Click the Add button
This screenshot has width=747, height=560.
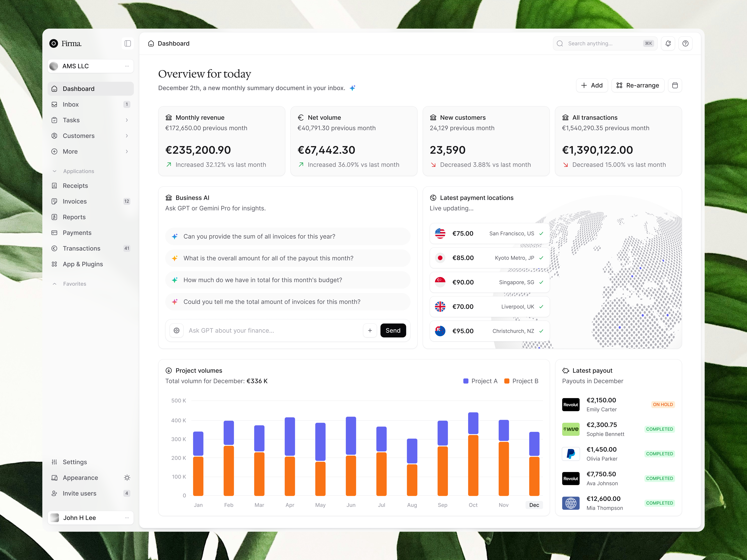tap(592, 85)
